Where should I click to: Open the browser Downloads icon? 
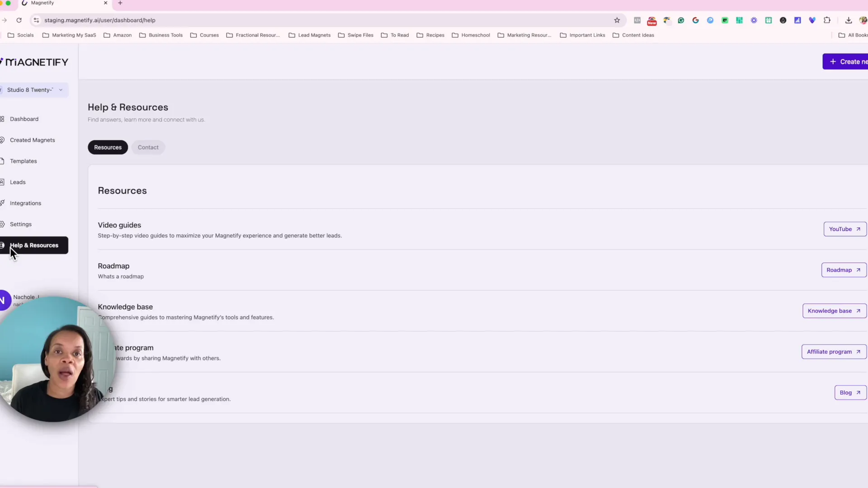848,20
